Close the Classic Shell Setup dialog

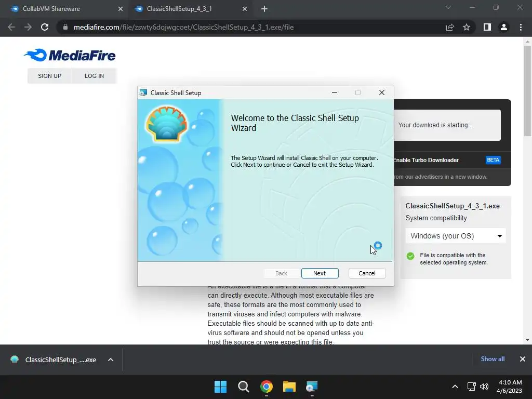tap(382, 92)
